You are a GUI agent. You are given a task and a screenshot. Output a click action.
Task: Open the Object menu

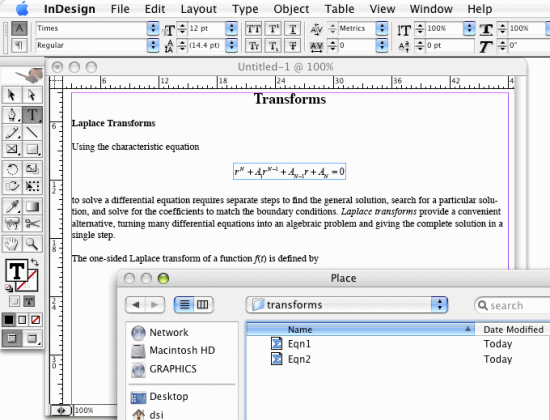(x=291, y=9)
